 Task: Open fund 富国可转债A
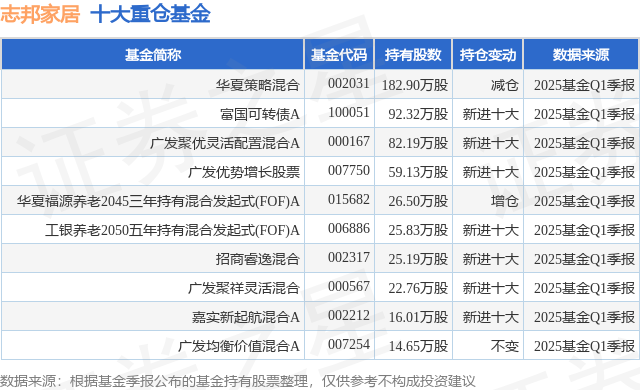260,114
